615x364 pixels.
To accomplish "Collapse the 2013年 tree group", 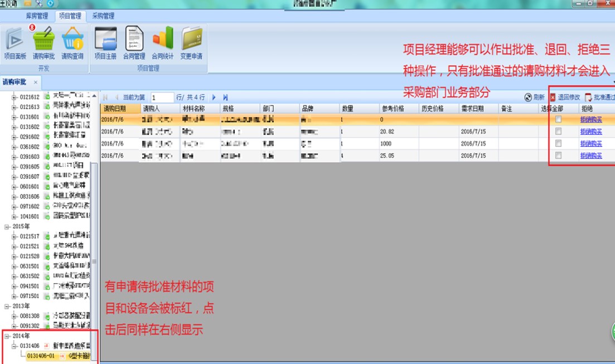I will (7, 306).
